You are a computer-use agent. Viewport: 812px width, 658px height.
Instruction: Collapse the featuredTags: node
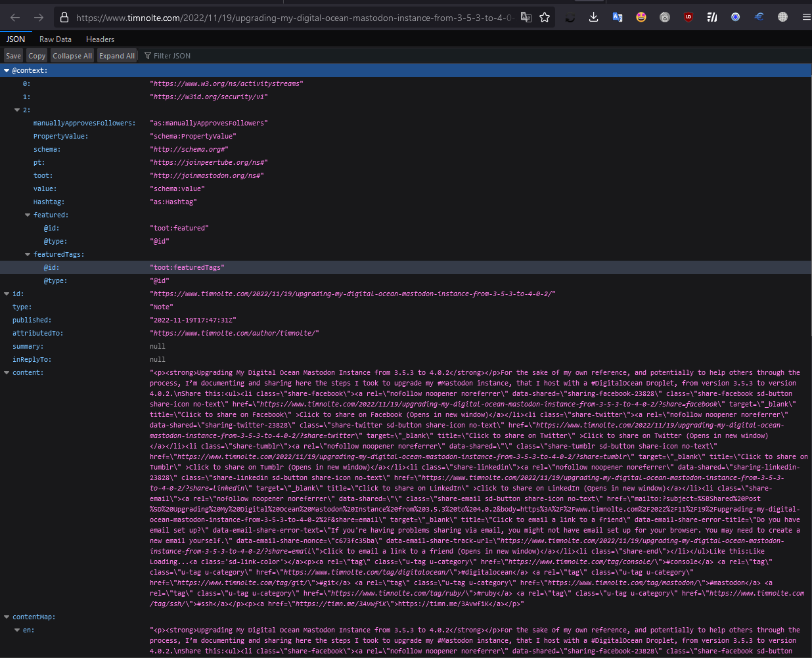pos(28,254)
